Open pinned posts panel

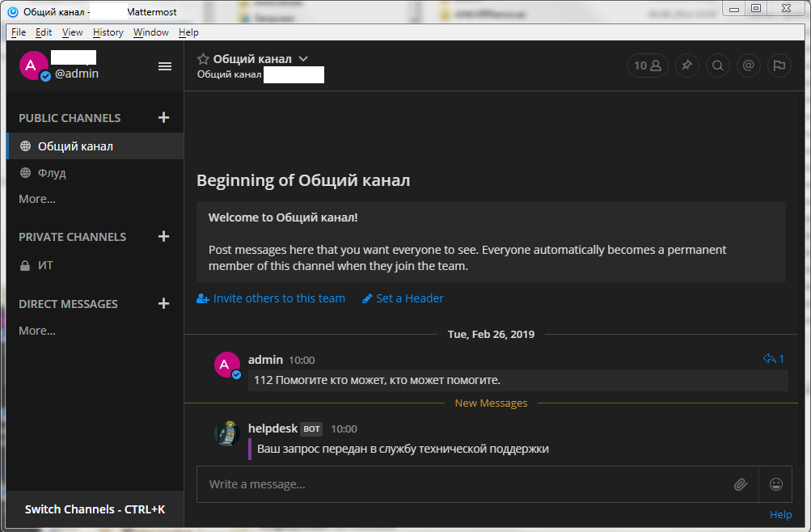(686, 66)
